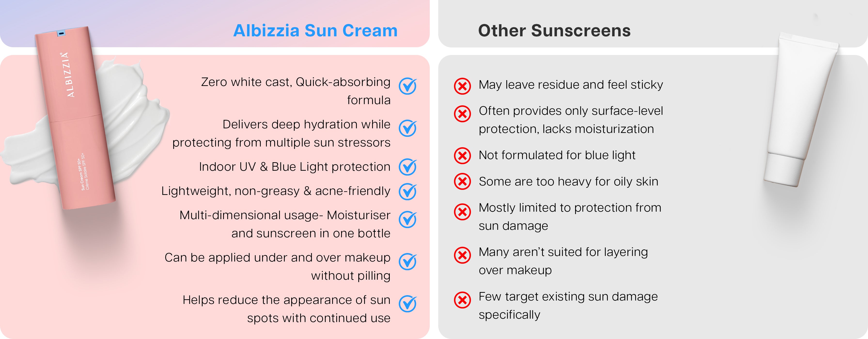The width and height of the screenshot is (868, 339).
Task: Click the red X beside Few target existing sun damage
Action: (x=462, y=300)
